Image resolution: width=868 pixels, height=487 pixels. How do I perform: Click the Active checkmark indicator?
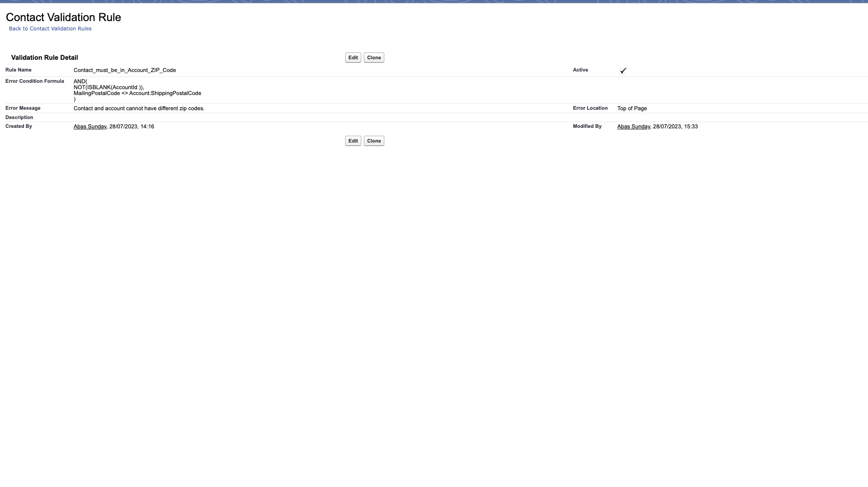[x=623, y=71]
